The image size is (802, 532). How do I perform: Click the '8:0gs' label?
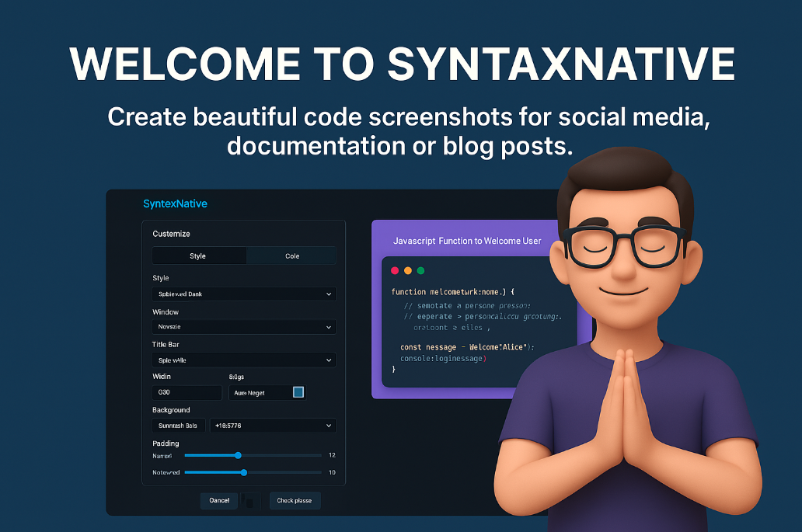pyautogui.click(x=236, y=377)
